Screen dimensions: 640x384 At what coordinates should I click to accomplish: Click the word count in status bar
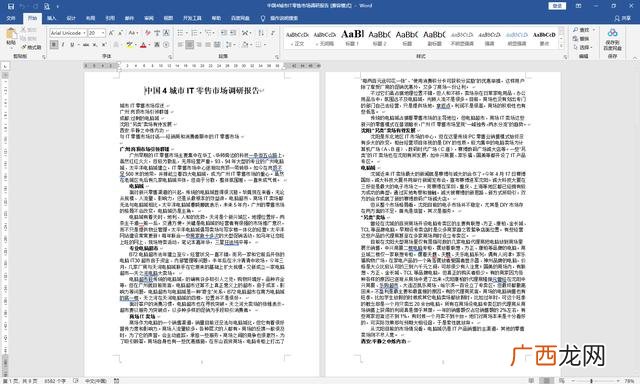[x=55, y=380]
